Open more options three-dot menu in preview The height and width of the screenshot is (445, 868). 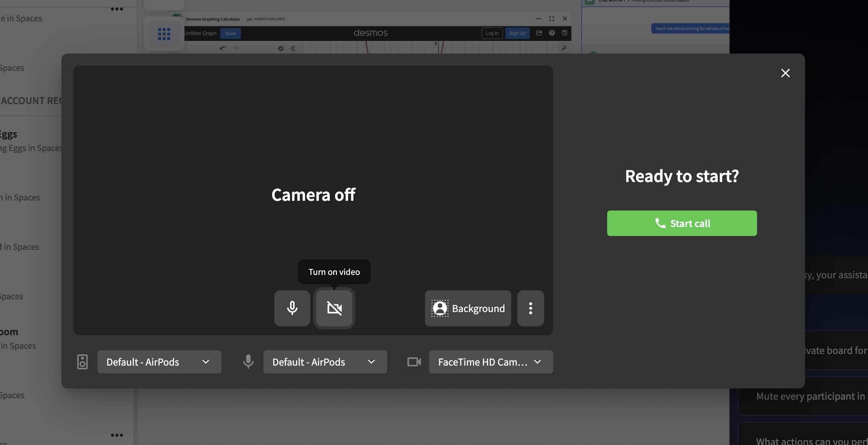[530, 308]
